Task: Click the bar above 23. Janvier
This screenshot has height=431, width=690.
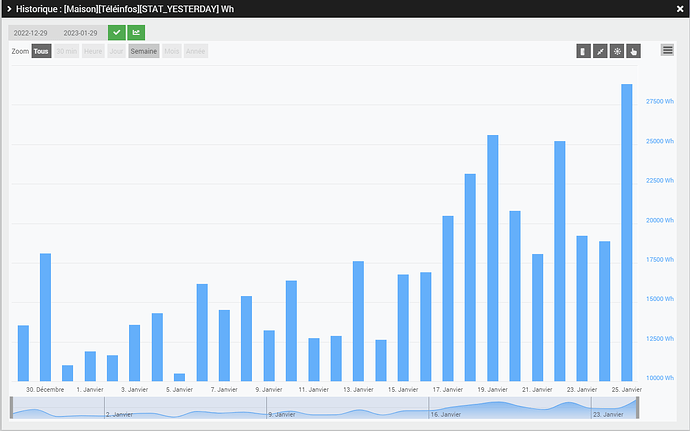Action: [x=582, y=309]
